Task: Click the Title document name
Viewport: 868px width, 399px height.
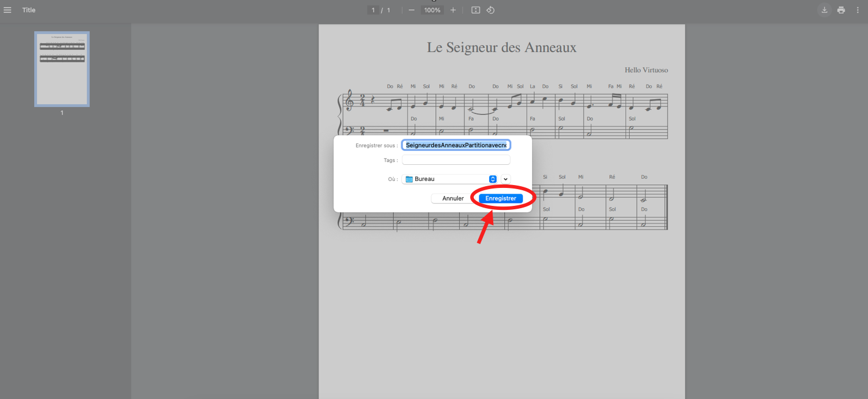Action: point(29,10)
